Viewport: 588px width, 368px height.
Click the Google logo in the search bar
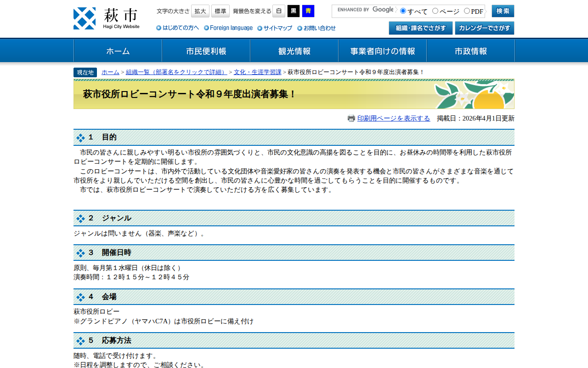(x=382, y=10)
